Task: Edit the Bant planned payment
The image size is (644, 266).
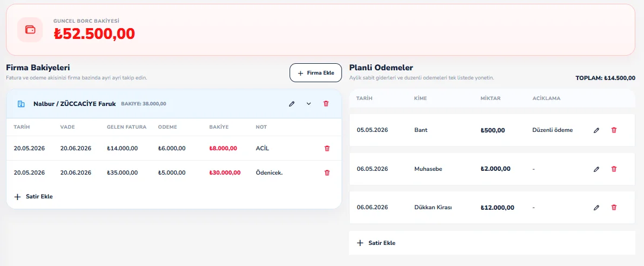Action: [596, 130]
